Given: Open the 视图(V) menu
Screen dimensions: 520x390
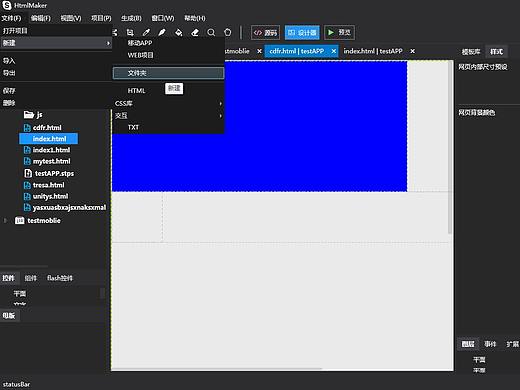Looking at the screenshot, I should (71, 18).
